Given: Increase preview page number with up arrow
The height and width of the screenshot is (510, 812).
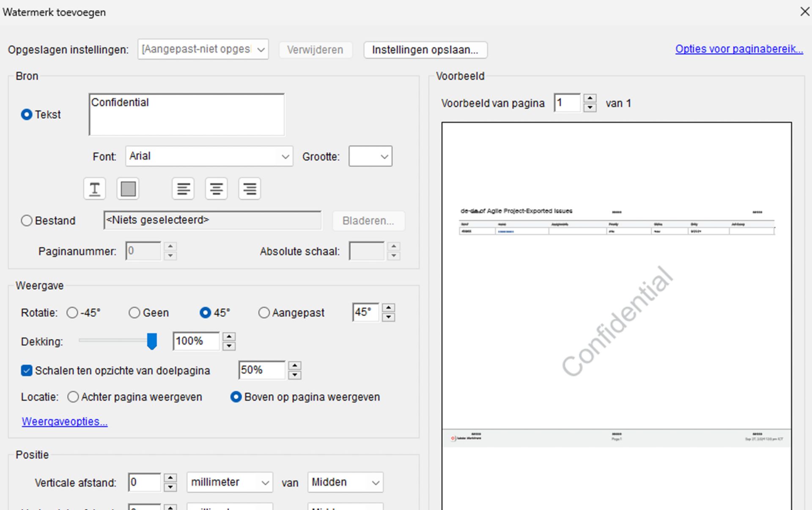Looking at the screenshot, I should coord(590,99).
